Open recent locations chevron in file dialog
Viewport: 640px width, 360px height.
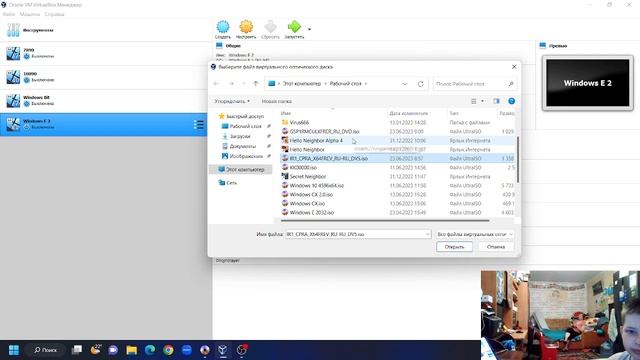coord(244,84)
